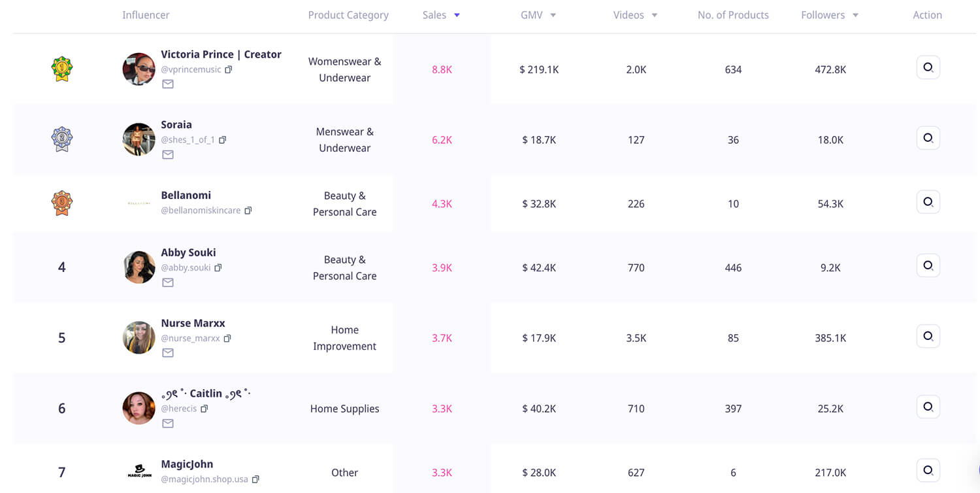The image size is (980, 493).
Task: Open the Nurse Marxx influencer name
Action: point(193,323)
